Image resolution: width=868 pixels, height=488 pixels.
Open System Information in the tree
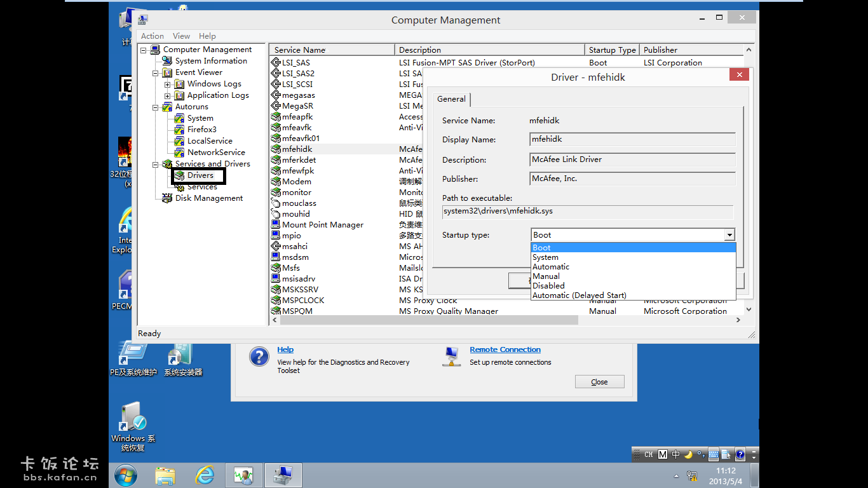(211, 61)
